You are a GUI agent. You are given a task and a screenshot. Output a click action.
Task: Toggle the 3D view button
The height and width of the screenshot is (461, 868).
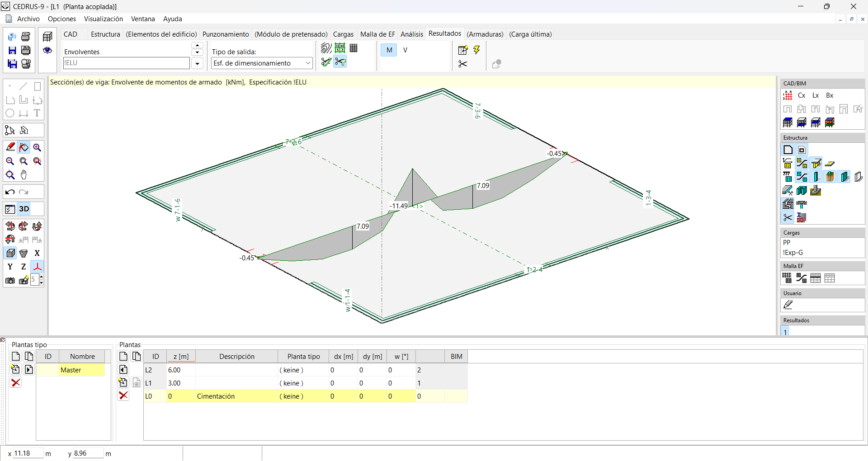click(x=24, y=209)
